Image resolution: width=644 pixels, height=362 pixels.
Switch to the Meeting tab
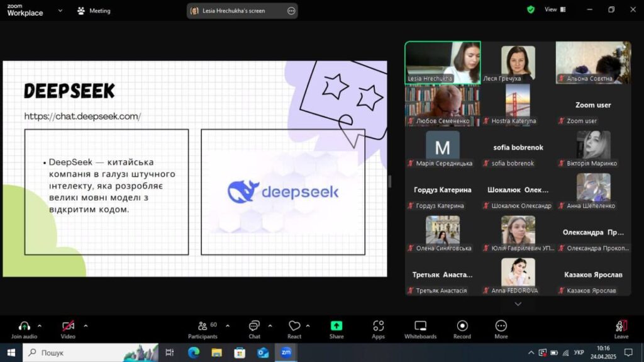pyautogui.click(x=94, y=11)
